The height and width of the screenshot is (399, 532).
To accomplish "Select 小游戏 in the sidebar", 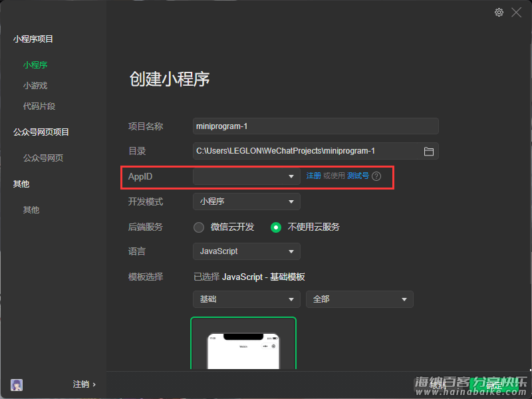I will click(35, 86).
